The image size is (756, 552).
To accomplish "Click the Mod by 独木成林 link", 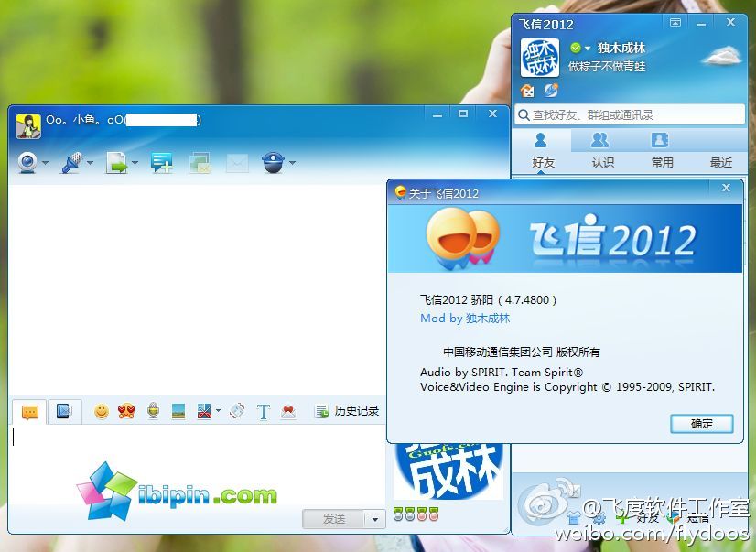I will (465, 319).
